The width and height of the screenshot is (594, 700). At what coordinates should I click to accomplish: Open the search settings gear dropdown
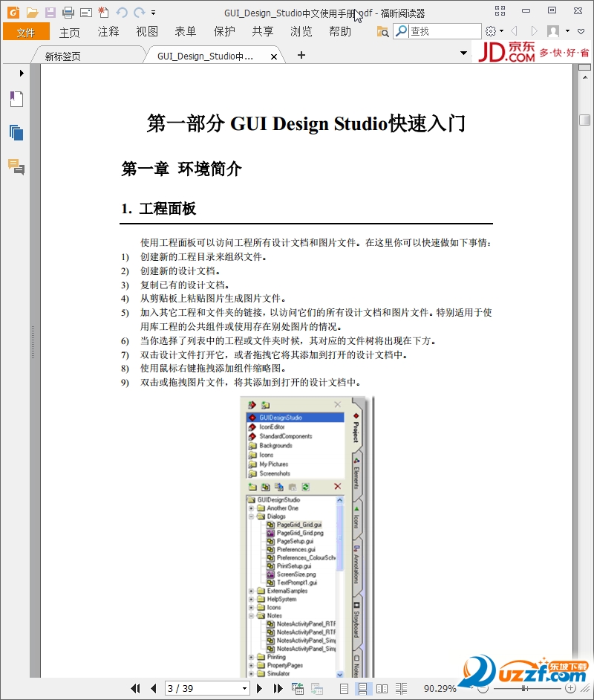pyautogui.click(x=494, y=31)
